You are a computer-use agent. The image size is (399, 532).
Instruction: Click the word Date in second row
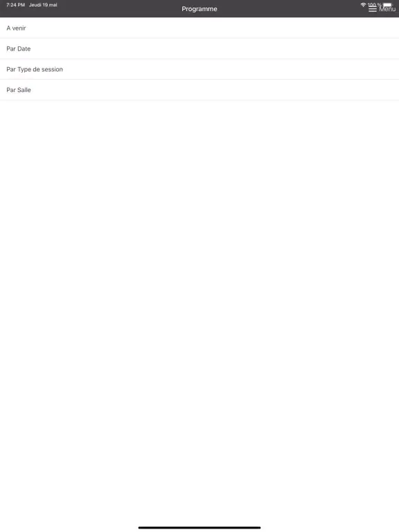click(x=24, y=48)
